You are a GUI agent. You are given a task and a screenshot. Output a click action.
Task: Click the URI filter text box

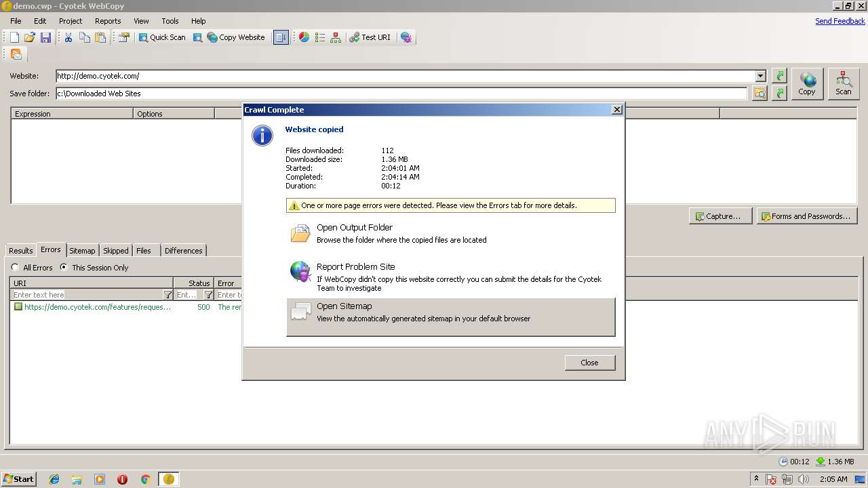click(x=87, y=295)
